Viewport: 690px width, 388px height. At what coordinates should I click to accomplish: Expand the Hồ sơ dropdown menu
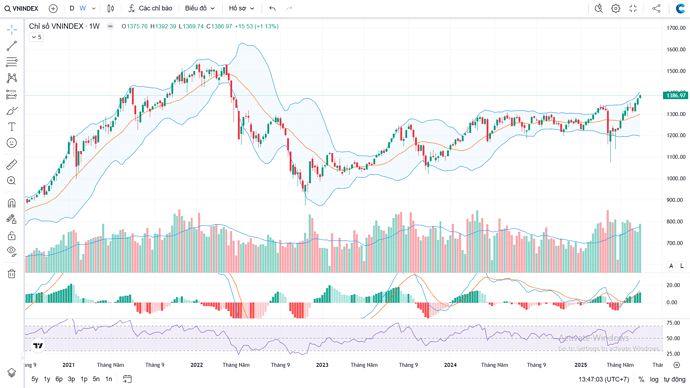click(x=242, y=8)
